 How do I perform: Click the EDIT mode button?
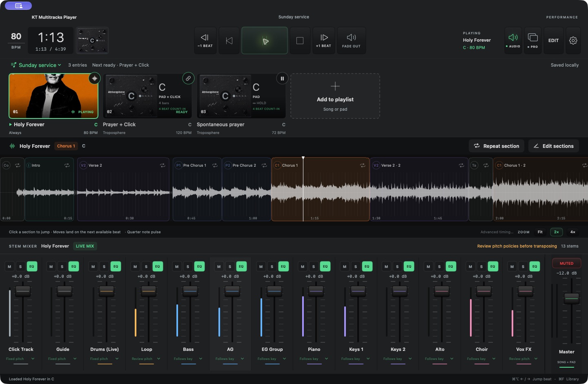click(553, 40)
